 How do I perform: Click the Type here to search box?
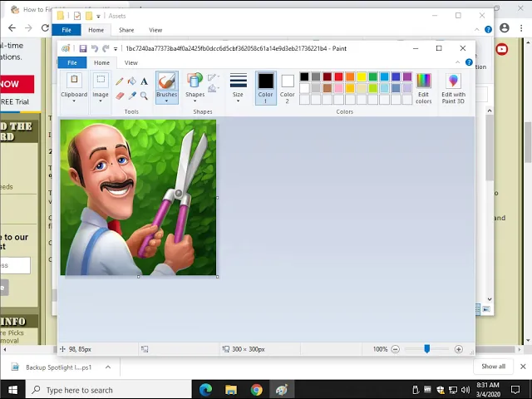(x=109, y=390)
